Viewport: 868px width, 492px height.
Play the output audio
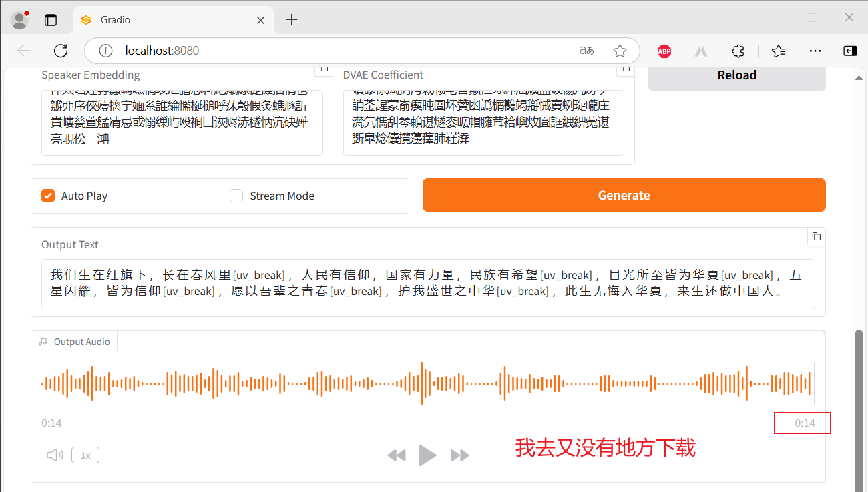tap(427, 455)
